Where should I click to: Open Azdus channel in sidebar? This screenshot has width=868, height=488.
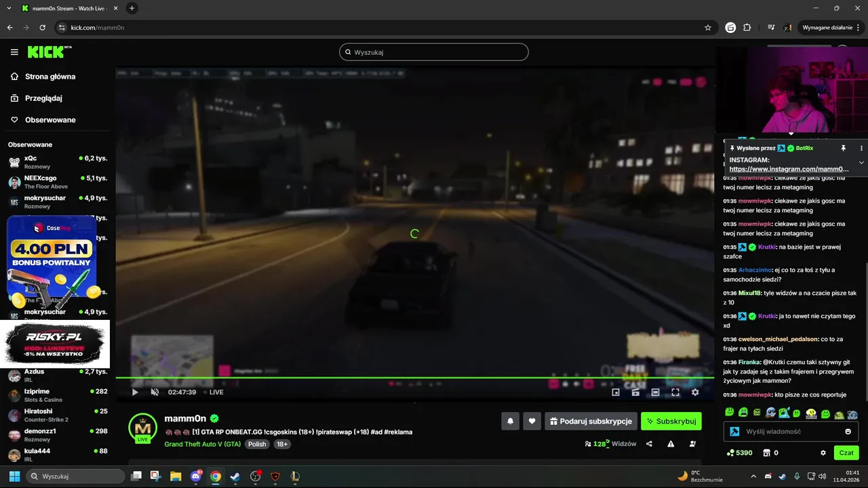[x=58, y=375]
